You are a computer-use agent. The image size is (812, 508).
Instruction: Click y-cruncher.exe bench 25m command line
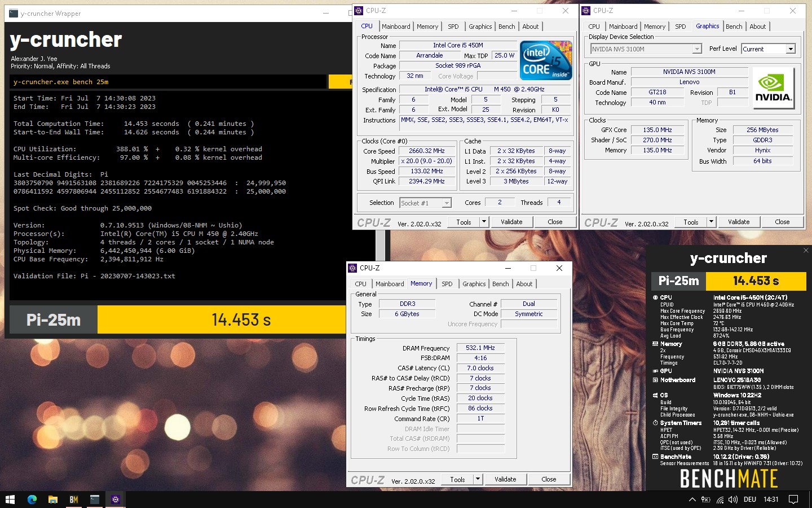click(168, 82)
